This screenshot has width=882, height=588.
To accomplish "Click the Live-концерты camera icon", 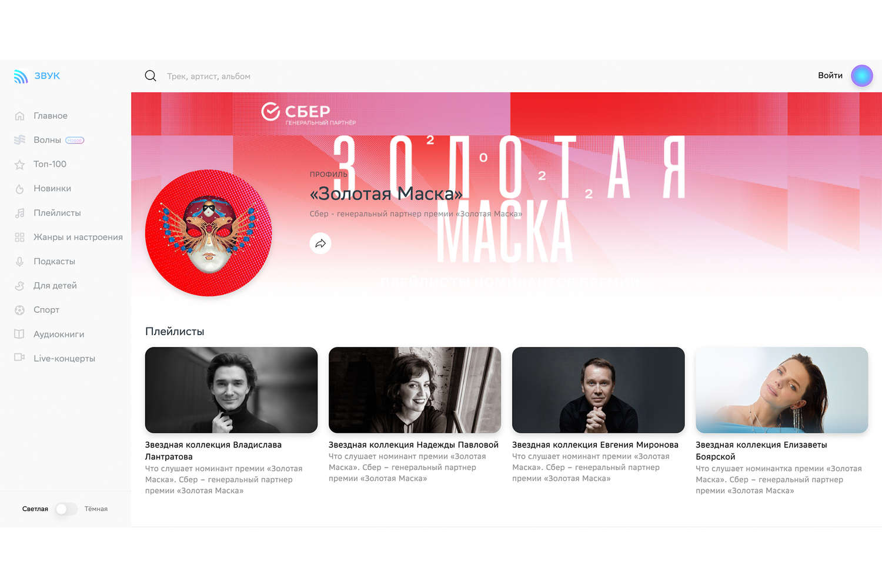I will point(19,358).
